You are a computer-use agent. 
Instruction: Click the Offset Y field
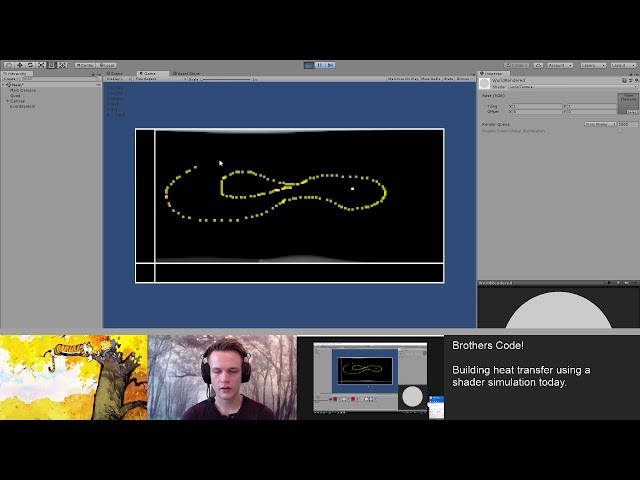[x=592, y=111]
